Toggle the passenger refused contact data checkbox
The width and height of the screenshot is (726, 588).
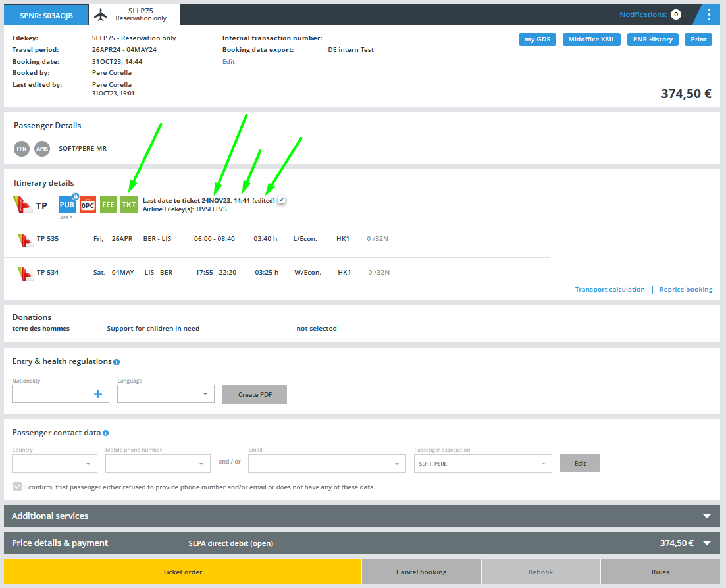[x=17, y=487]
